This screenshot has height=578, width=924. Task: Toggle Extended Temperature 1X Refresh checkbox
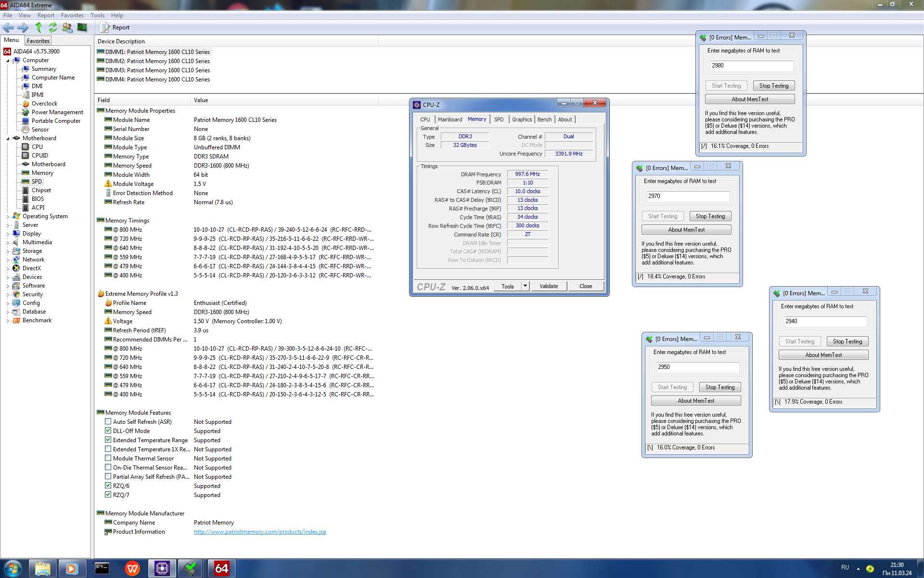click(108, 449)
